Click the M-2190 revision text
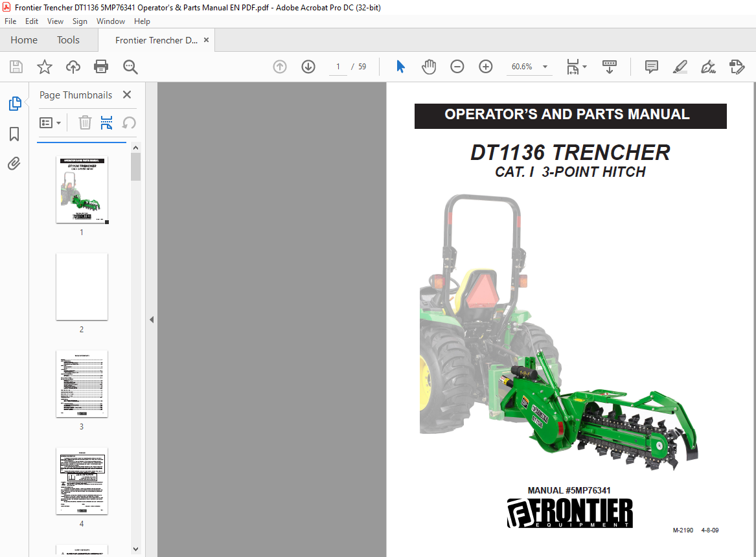 683,530
